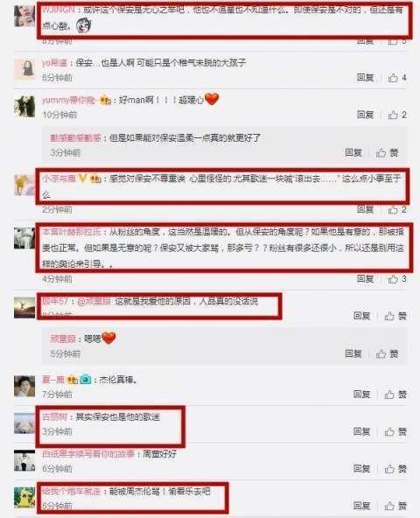Image resolution: width=420 pixels, height=518 pixels.
Task: Reply to 其实保安也是他的歌迷 comment
Action: coord(361,431)
